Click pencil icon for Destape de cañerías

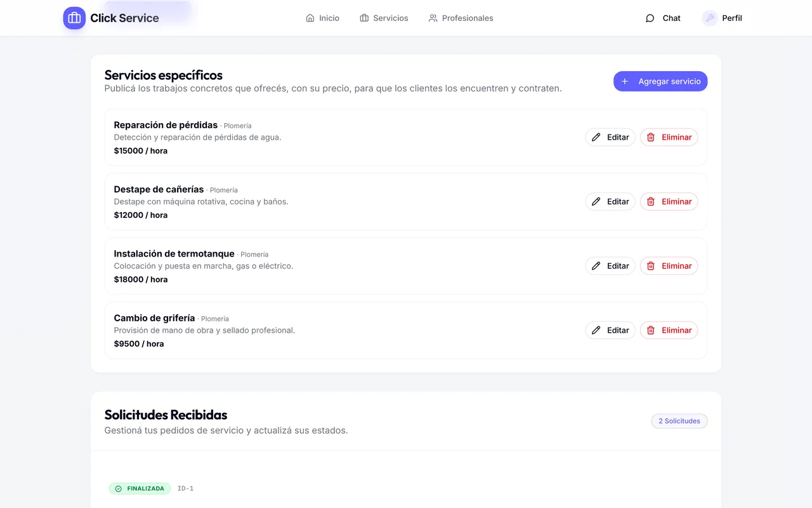(x=596, y=201)
